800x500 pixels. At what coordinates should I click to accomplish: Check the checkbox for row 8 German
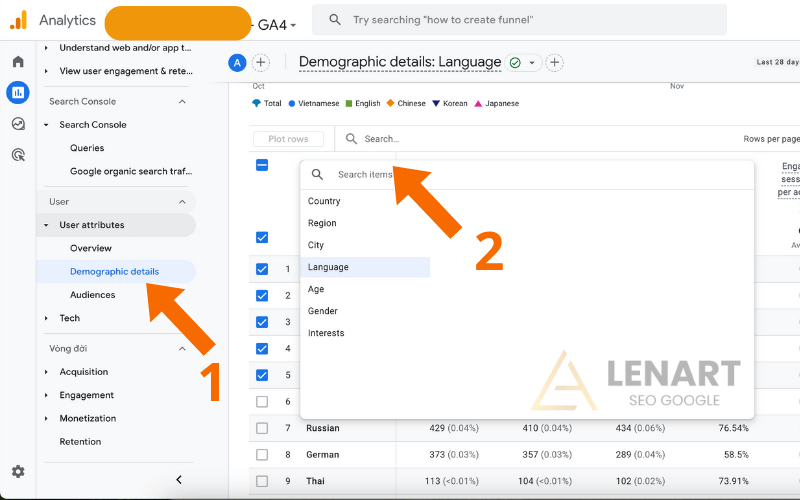tap(262, 455)
